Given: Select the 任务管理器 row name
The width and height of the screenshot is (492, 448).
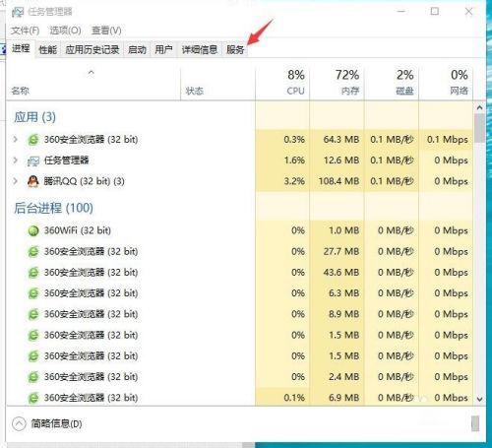Looking at the screenshot, I should point(67,160).
